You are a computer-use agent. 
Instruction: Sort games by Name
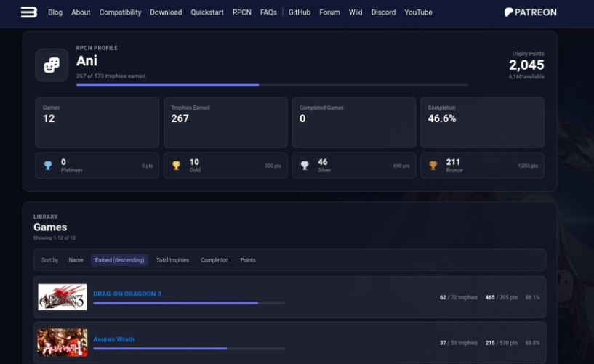tap(76, 260)
